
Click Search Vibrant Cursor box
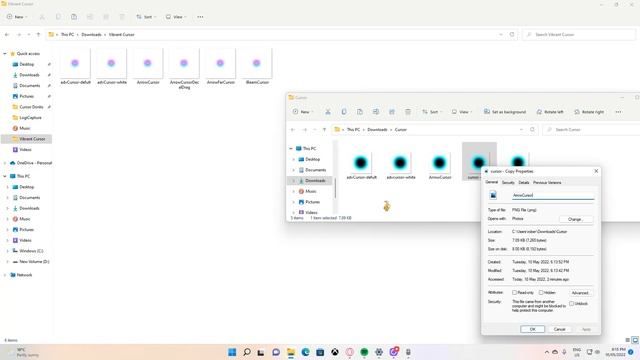pyautogui.click(x=580, y=35)
